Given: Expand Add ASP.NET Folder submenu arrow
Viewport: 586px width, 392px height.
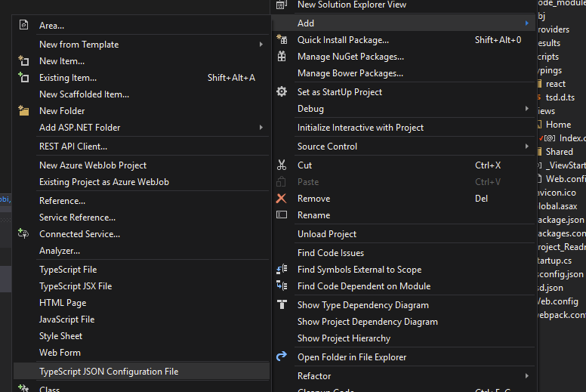Looking at the screenshot, I should point(261,128).
